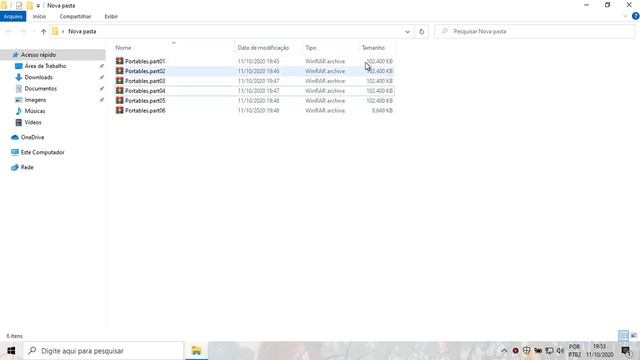
Task: Open File Explorer from the taskbar
Action: [196, 351]
